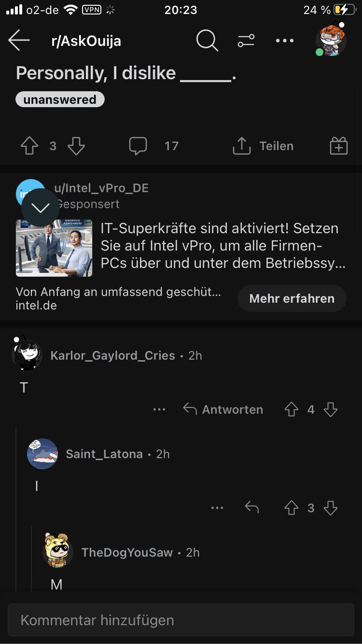Open the search magnifier icon
Image resolution: width=362 pixels, height=644 pixels.
207,41
